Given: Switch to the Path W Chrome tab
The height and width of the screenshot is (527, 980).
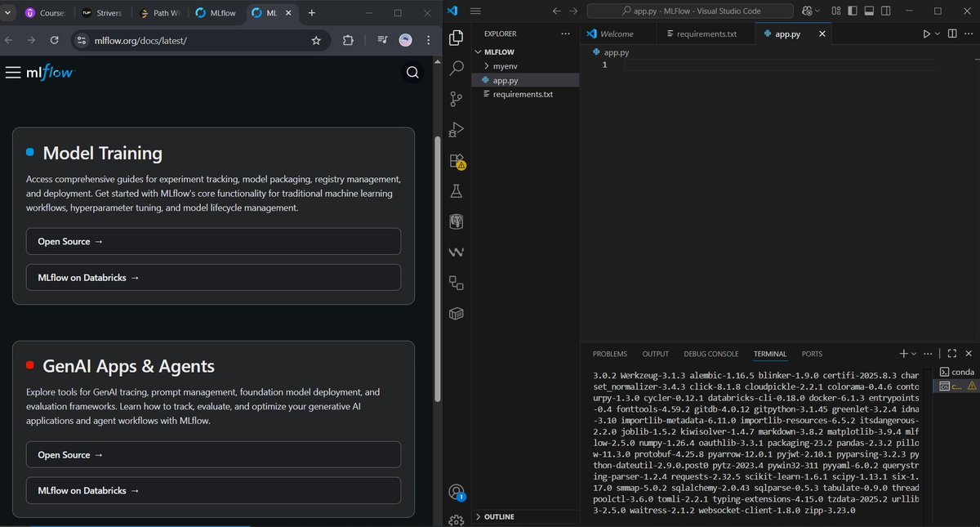Looking at the screenshot, I should pyautogui.click(x=160, y=13).
